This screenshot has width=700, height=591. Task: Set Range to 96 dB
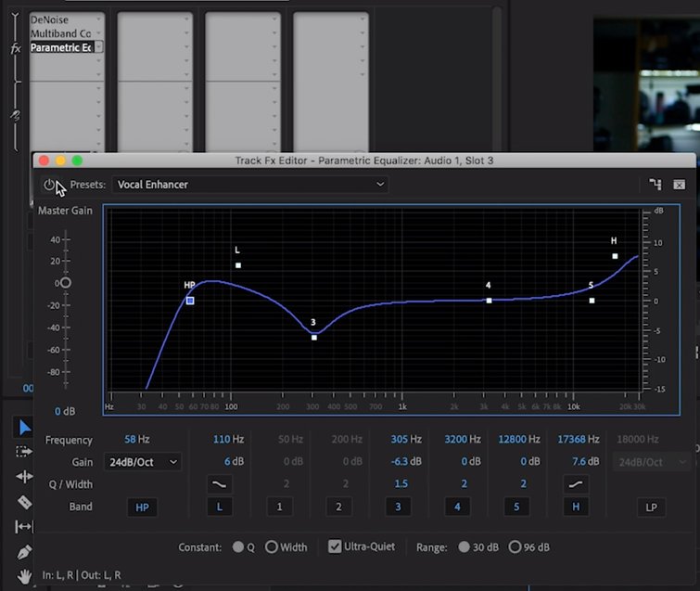point(515,547)
